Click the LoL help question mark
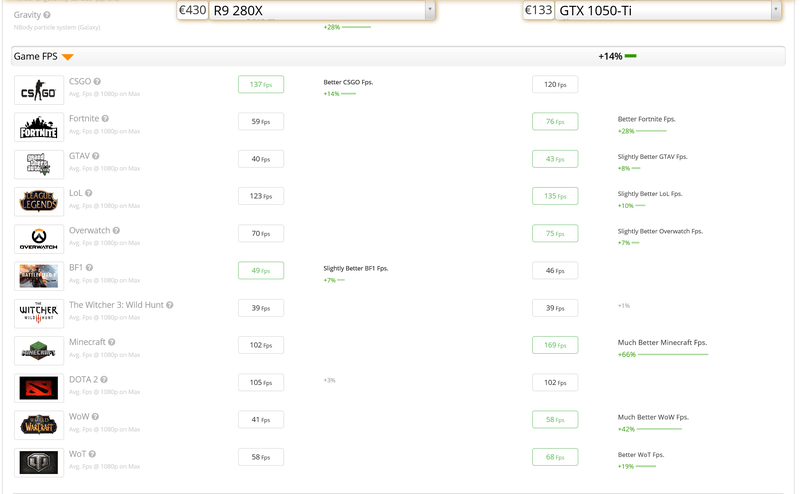The image size is (800, 494). [88, 193]
